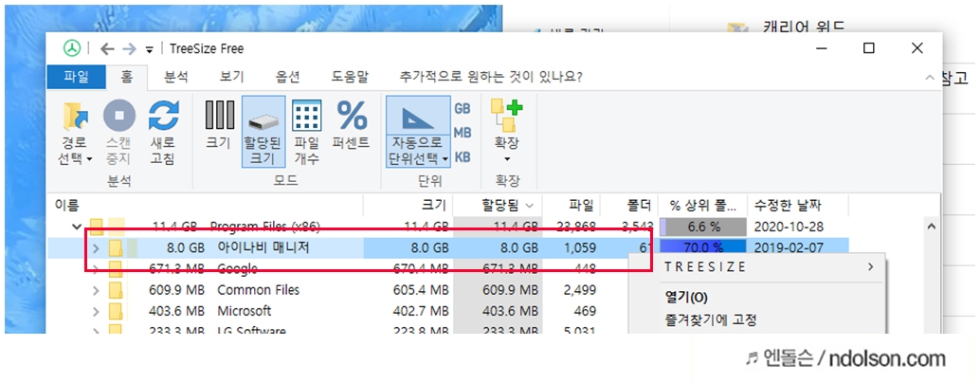This screenshot has width=980, height=383.
Task: Click the forward arrow in title bar
Action: click(x=129, y=48)
